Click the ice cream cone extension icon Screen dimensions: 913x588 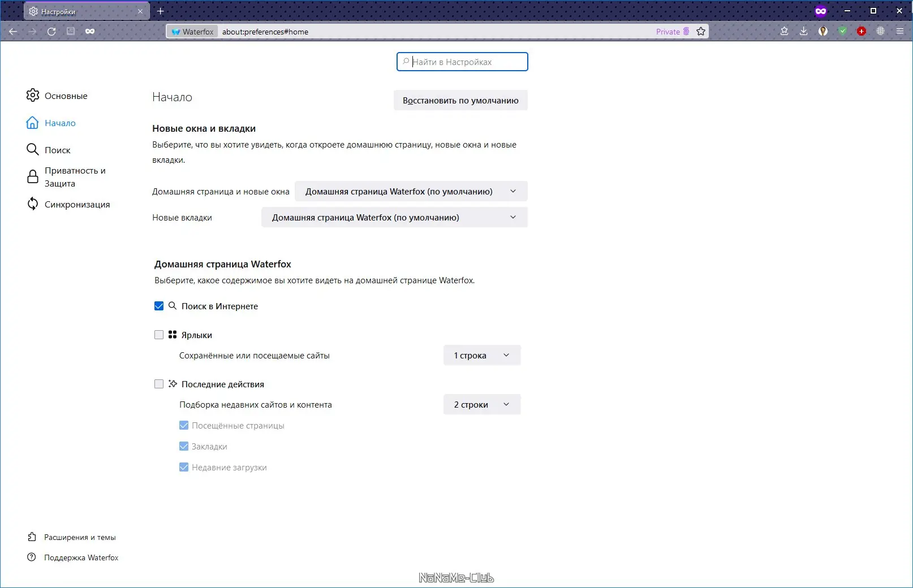(823, 32)
